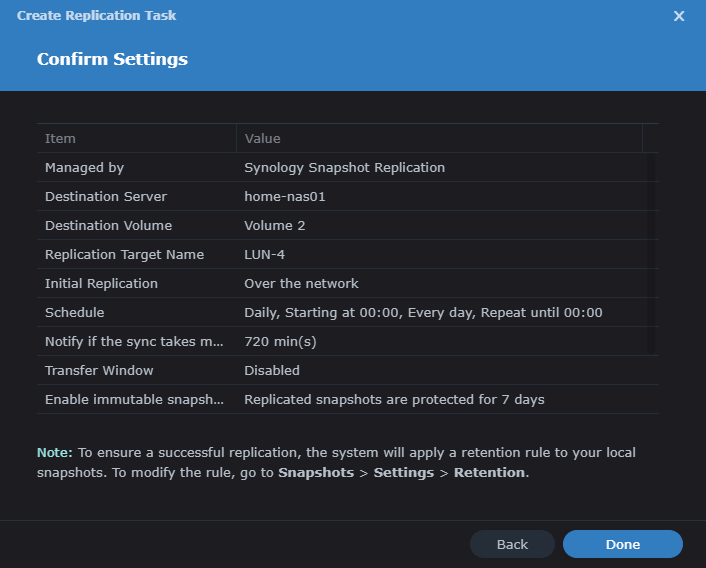Select the Managed by row label
706x568 pixels.
85,167
